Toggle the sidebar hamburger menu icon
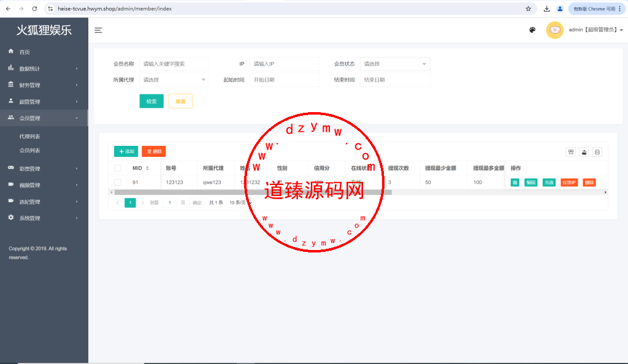 tap(98, 31)
